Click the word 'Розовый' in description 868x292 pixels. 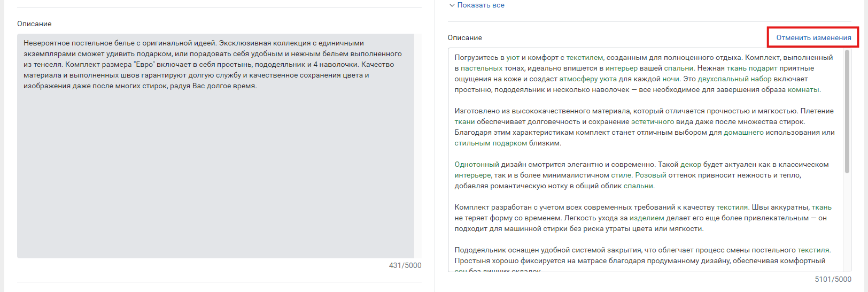click(650, 175)
